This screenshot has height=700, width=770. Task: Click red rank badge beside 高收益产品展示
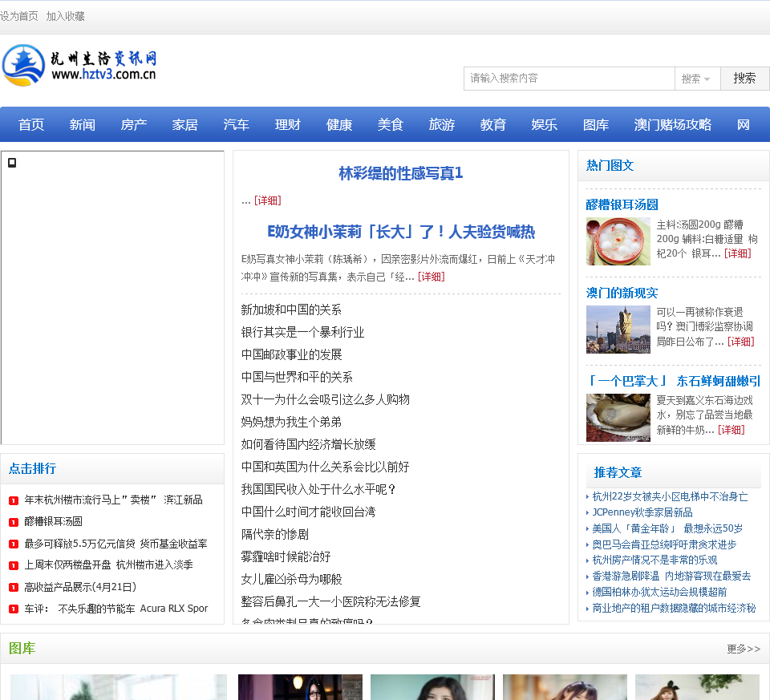pos(14,587)
